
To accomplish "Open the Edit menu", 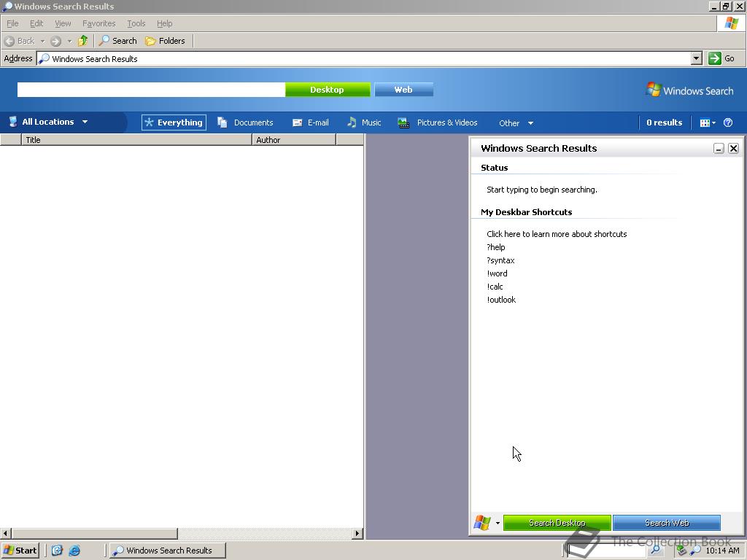I will point(36,23).
